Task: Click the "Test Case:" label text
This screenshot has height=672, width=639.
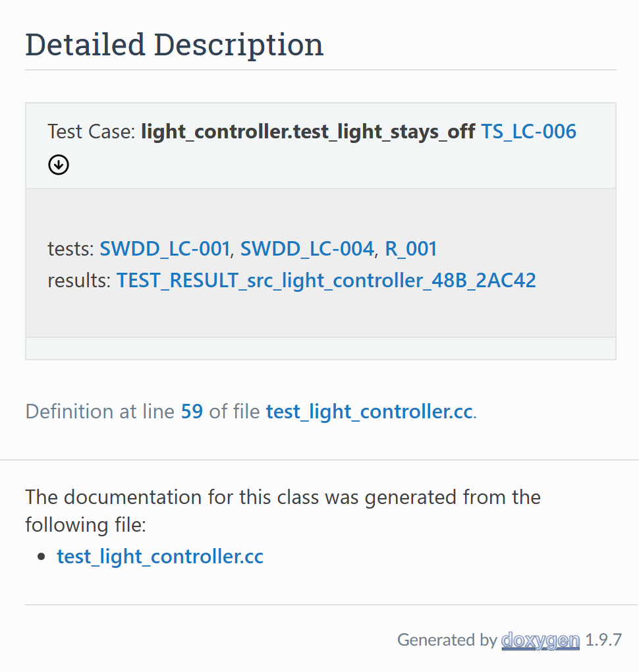Action: tap(92, 132)
